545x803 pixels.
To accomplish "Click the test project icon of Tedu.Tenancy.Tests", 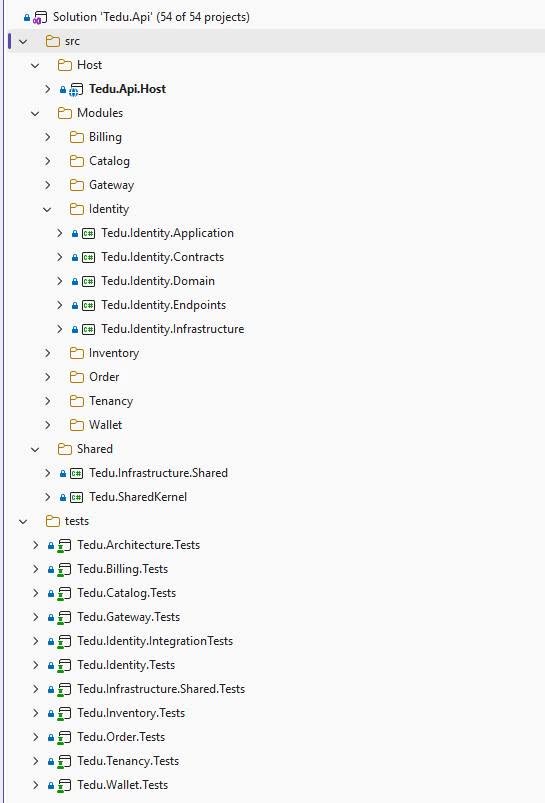I will point(64,762).
